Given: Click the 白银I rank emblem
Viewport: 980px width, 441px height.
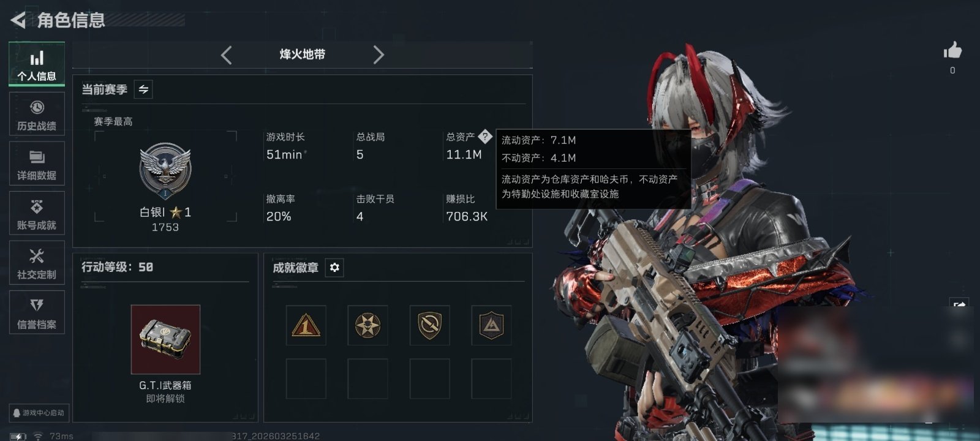Looking at the screenshot, I should coord(165,171).
